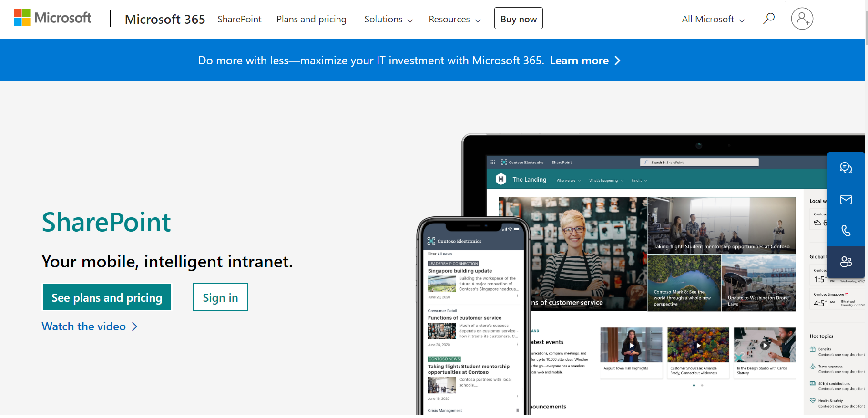Click the email envelope contact icon
The image size is (868, 418).
[x=846, y=199]
